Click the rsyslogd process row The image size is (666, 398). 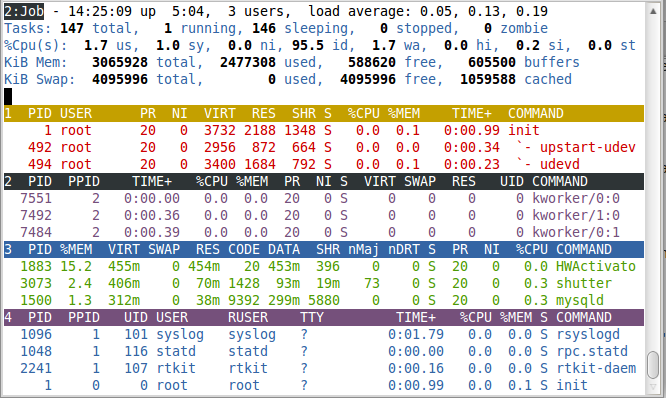coord(324,334)
